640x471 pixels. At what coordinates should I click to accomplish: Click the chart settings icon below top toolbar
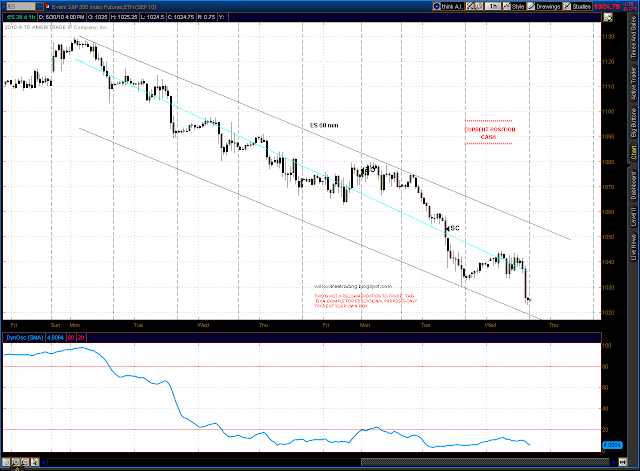[x=608, y=17]
